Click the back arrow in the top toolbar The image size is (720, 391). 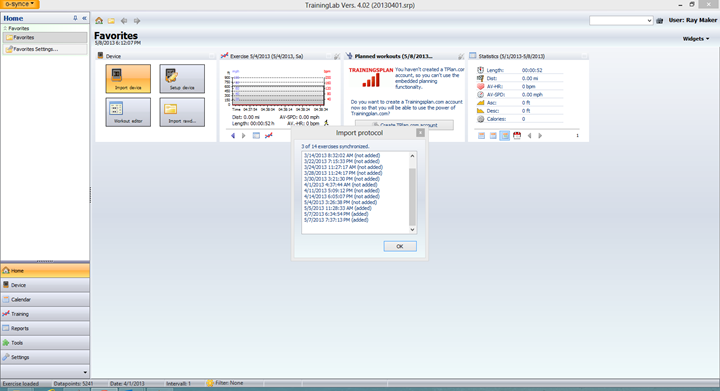124,21
